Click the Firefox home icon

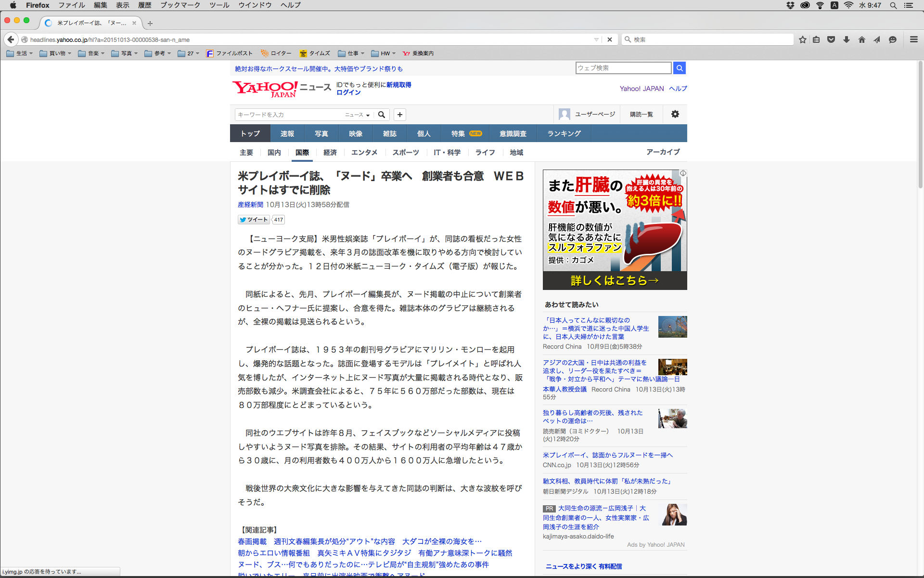861,39
